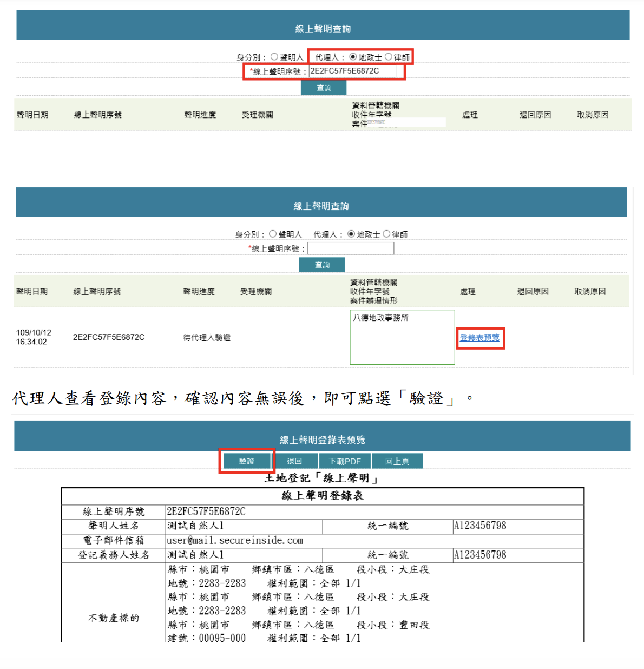Click serial number 2E2FC57F5E6872C in the result row
The height and width of the screenshot is (669, 644).
(109, 337)
